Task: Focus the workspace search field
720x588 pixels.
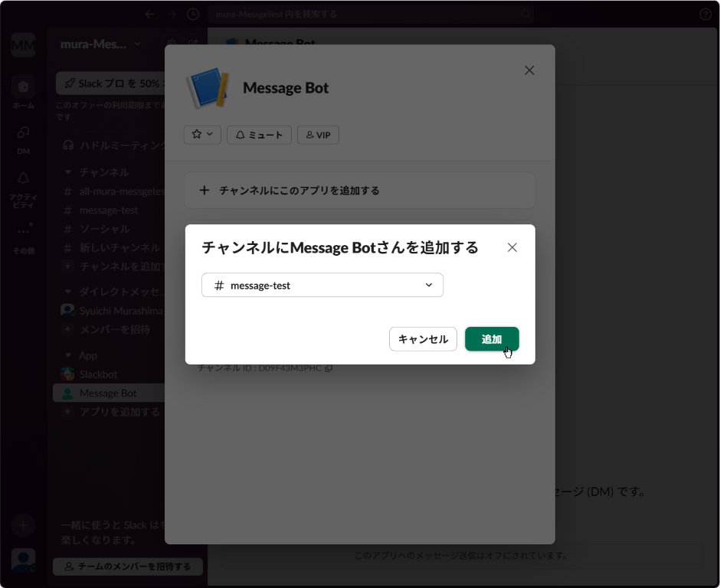Action: pos(372,15)
